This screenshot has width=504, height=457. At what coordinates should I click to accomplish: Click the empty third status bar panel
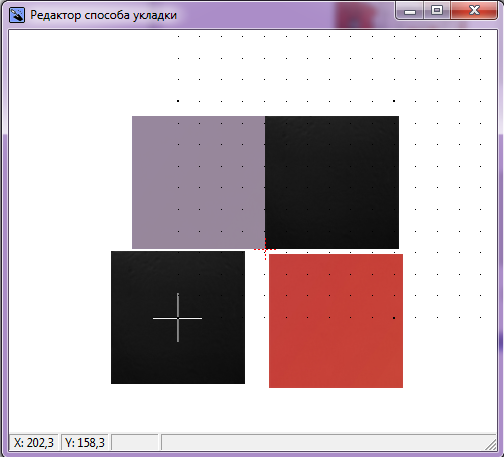pos(135,442)
